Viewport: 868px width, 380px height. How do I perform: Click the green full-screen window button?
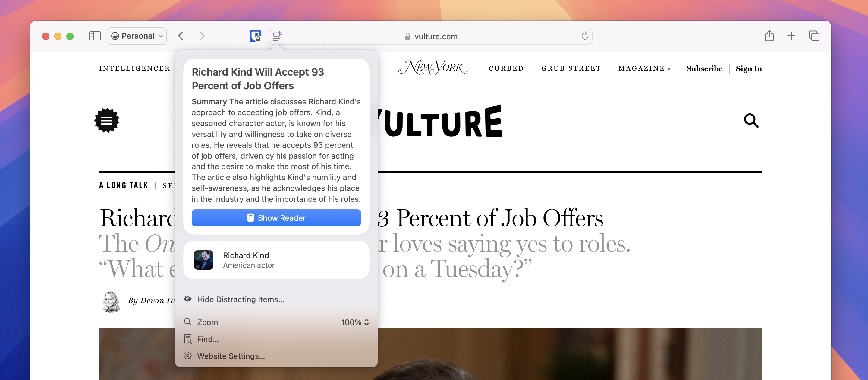coord(70,36)
